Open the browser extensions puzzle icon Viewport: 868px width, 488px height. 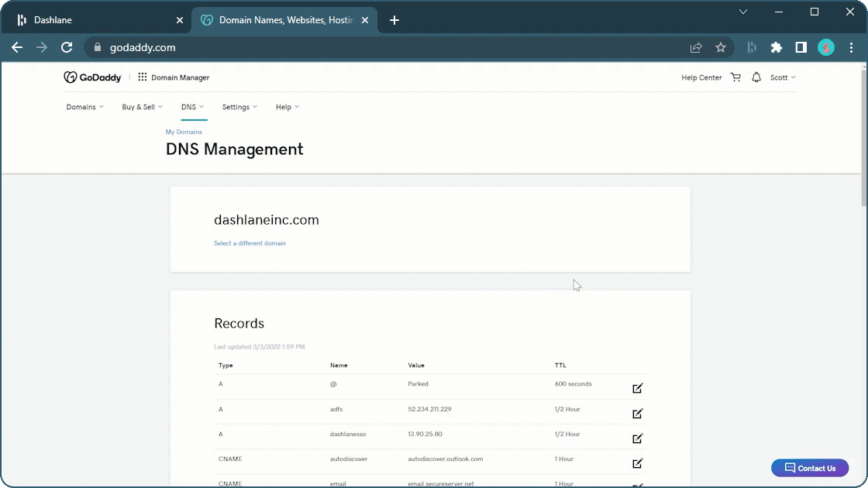tap(776, 47)
